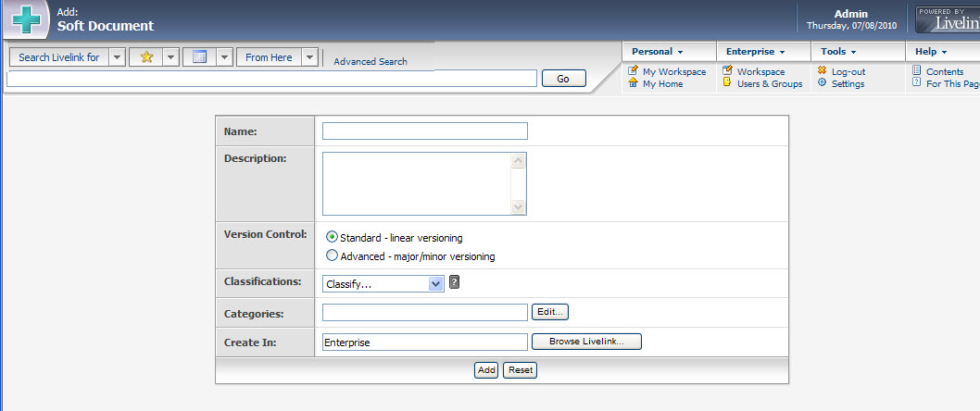This screenshot has width=980, height=411.
Task: Select Advanced major/minor versioning option
Action: pyautogui.click(x=333, y=256)
